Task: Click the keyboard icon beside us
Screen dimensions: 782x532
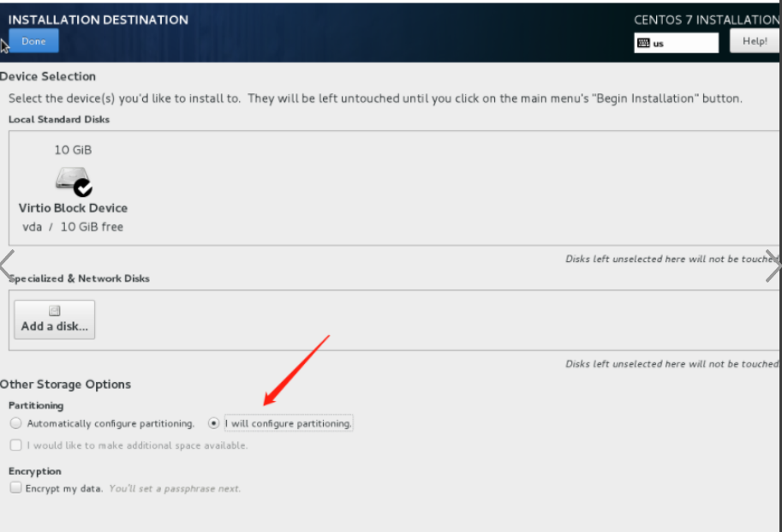Action: pos(644,43)
